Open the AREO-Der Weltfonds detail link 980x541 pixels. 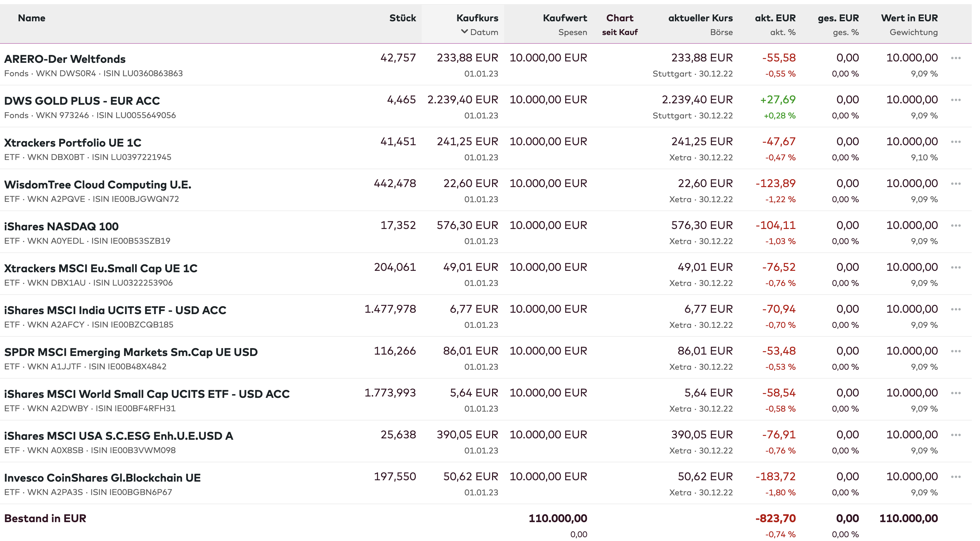(x=65, y=59)
